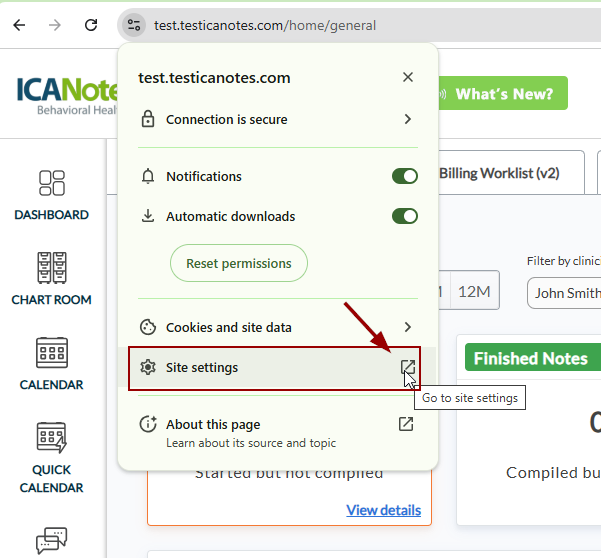This screenshot has width=601, height=558.
Task: Click View details link
Action: tap(384, 510)
